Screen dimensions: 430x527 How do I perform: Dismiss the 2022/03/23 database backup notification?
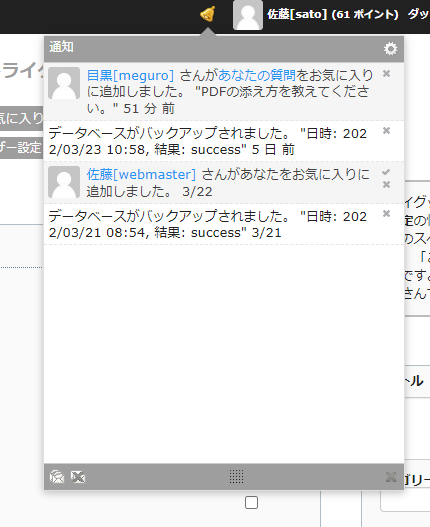coord(387,130)
